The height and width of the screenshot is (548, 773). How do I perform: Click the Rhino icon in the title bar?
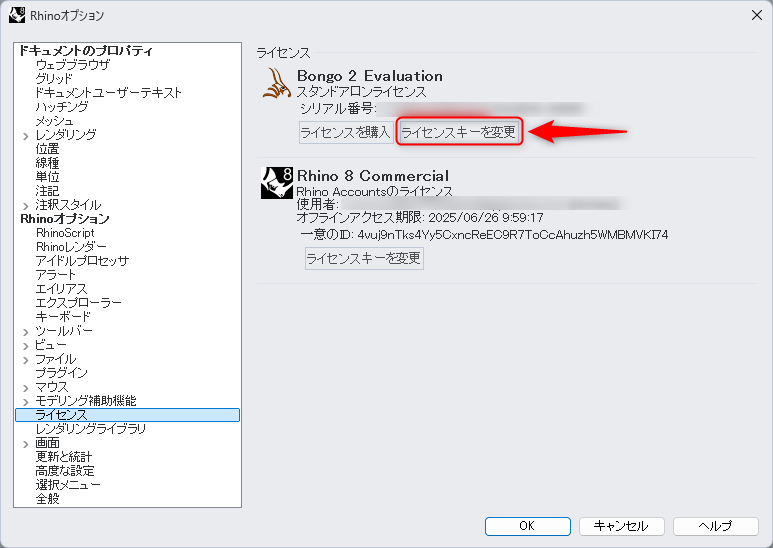(x=17, y=15)
